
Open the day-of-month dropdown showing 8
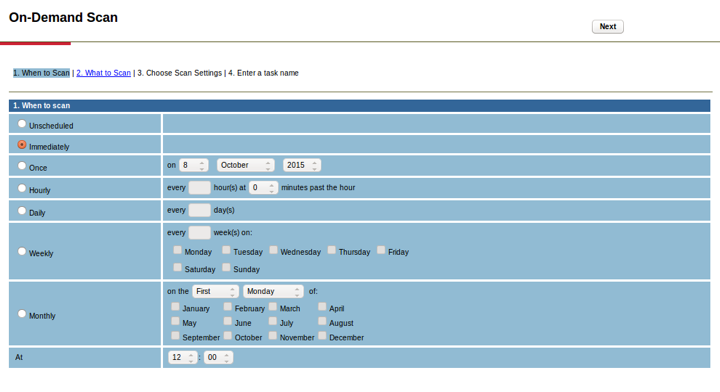pyautogui.click(x=193, y=165)
